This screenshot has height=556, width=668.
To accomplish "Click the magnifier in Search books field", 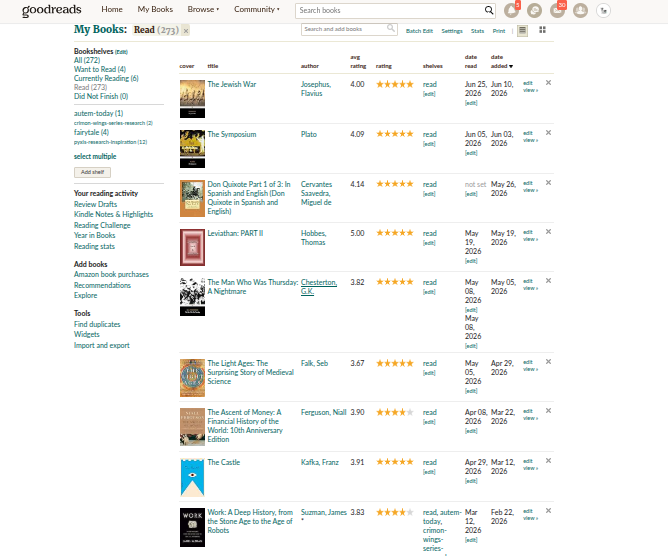I will (489, 10).
